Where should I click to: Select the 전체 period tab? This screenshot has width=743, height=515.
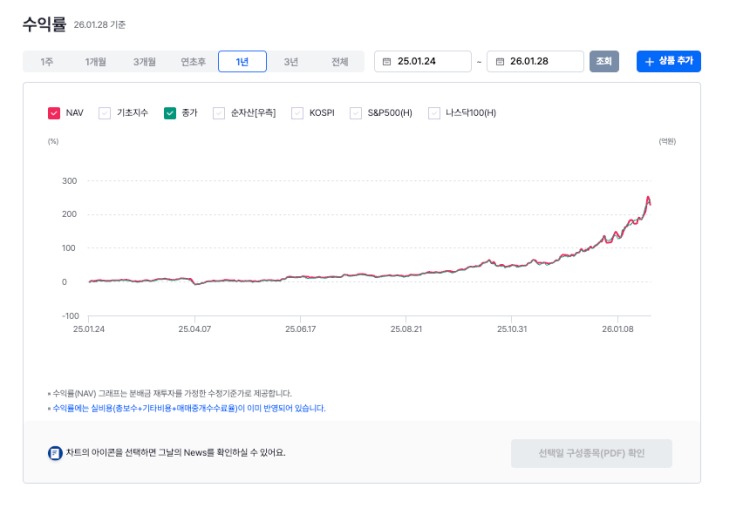tap(340, 62)
